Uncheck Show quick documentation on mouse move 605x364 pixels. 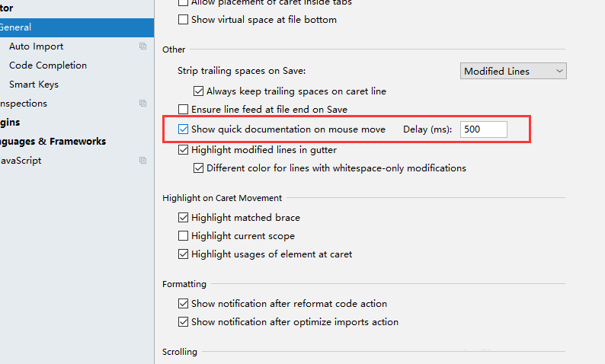(183, 129)
